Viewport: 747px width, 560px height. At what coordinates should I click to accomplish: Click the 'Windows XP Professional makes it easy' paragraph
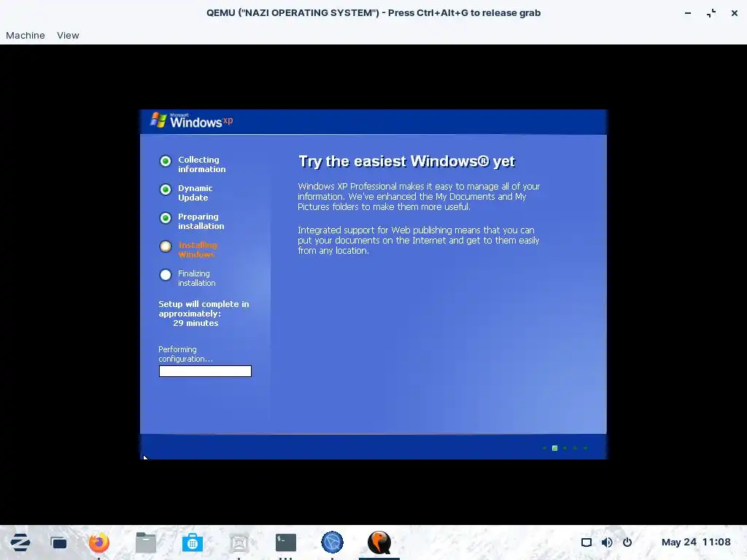(x=419, y=196)
